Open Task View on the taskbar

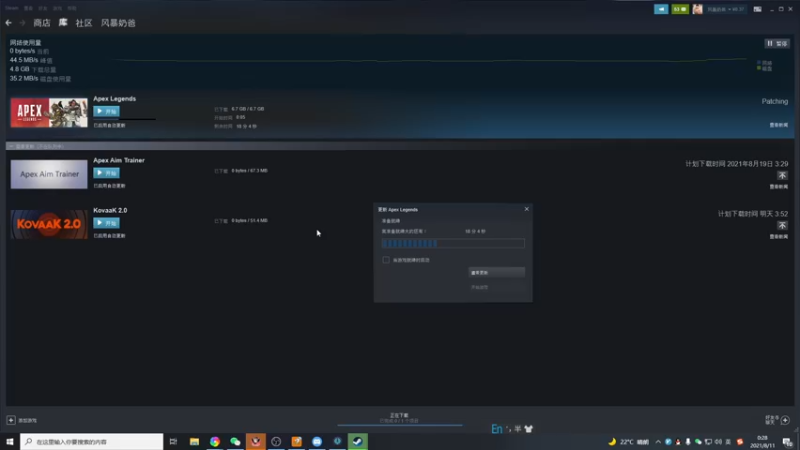click(x=173, y=442)
